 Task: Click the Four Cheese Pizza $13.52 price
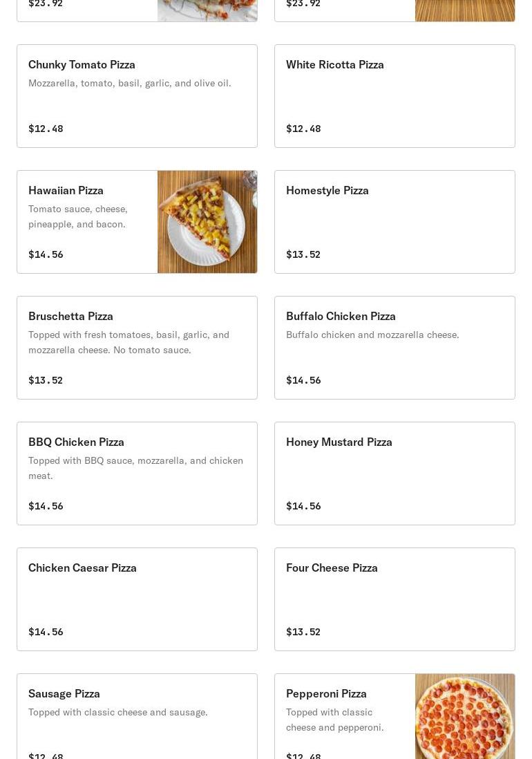tap(303, 632)
